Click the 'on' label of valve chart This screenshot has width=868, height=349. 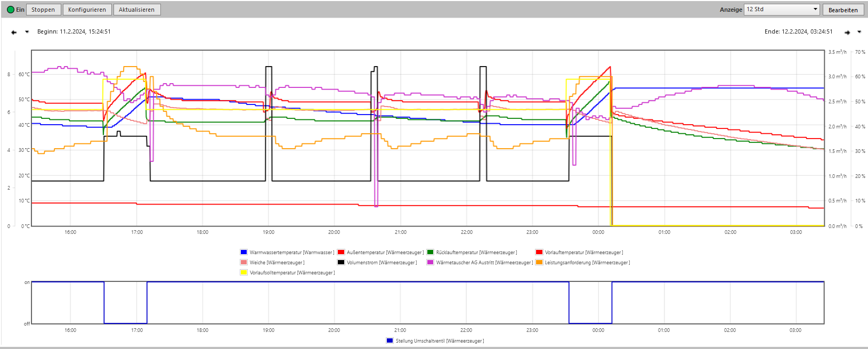[27, 282]
